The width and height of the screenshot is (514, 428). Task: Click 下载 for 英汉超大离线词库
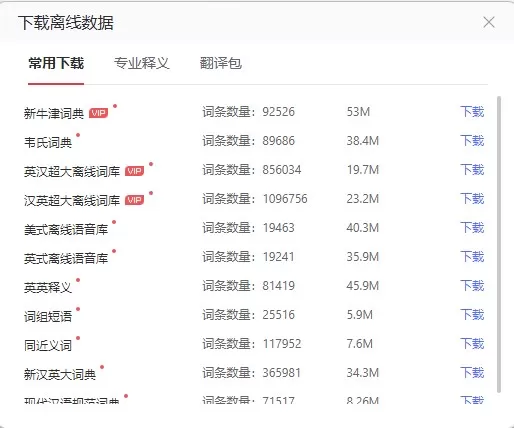point(472,170)
